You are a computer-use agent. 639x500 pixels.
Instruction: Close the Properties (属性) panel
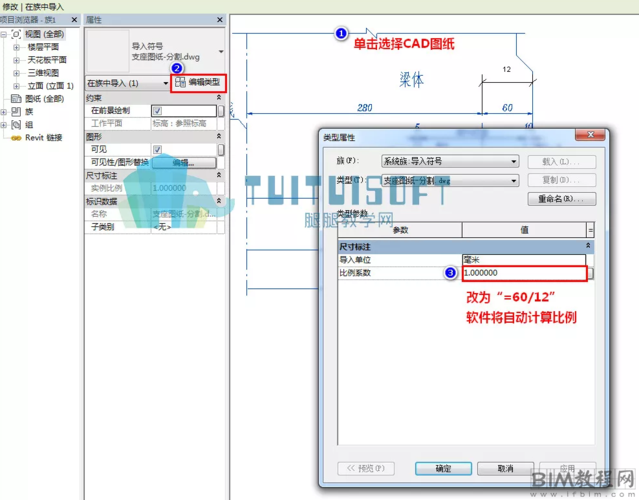tap(220, 20)
